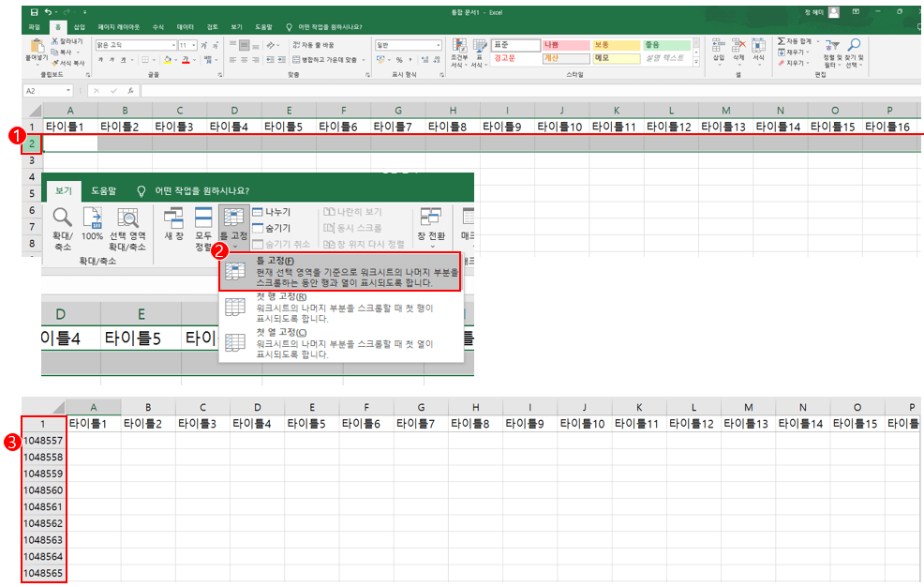Choose Freeze First Column (첫 열 고정) entry

click(x=340, y=343)
